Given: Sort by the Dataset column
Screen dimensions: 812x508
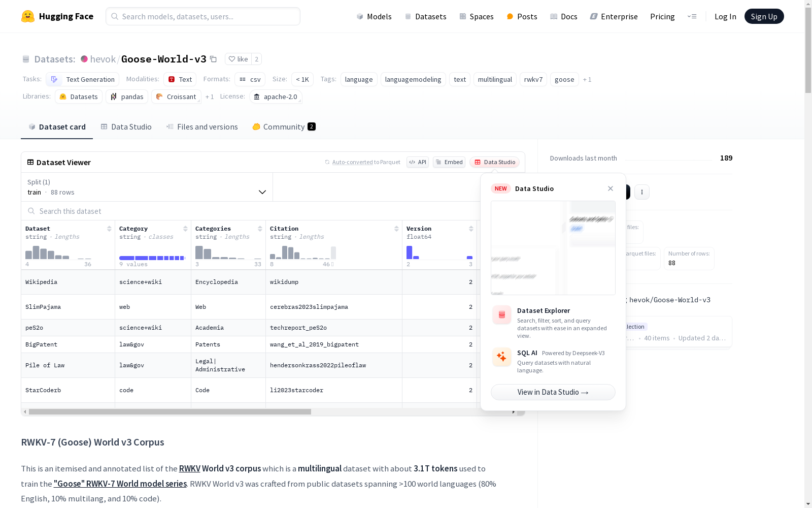Looking at the screenshot, I should (x=109, y=229).
